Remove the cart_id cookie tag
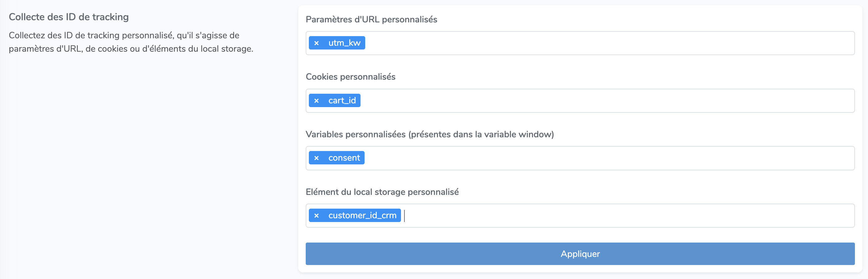The image size is (868, 279). click(316, 101)
